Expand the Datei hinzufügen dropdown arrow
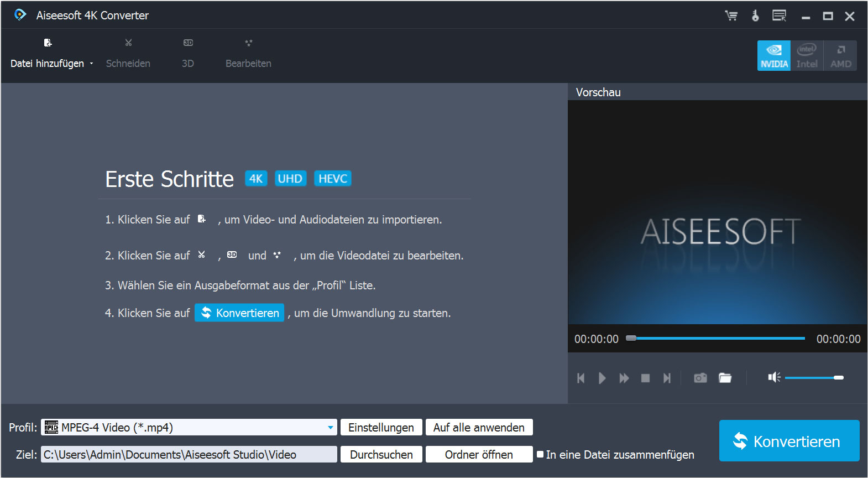The height and width of the screenshot is (478, 868). [91, 64]
